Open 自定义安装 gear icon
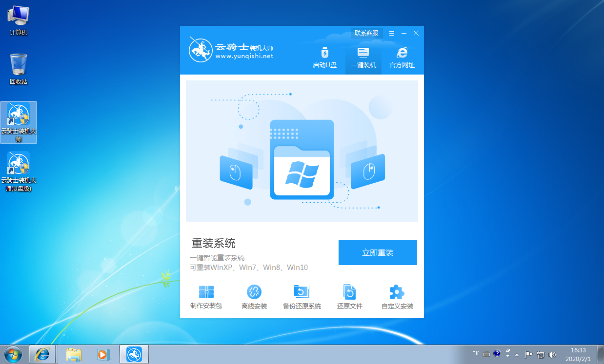604x364 pixels. coord(397,298)
